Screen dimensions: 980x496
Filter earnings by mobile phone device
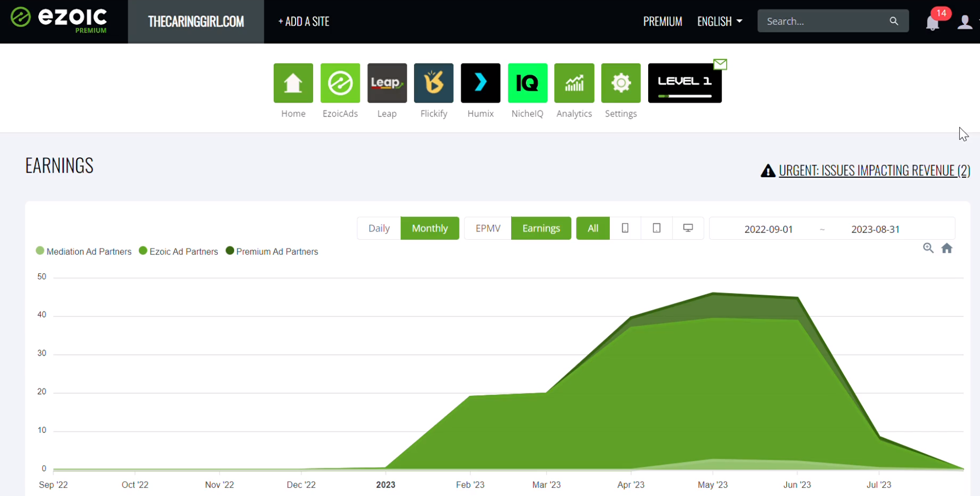625,228
